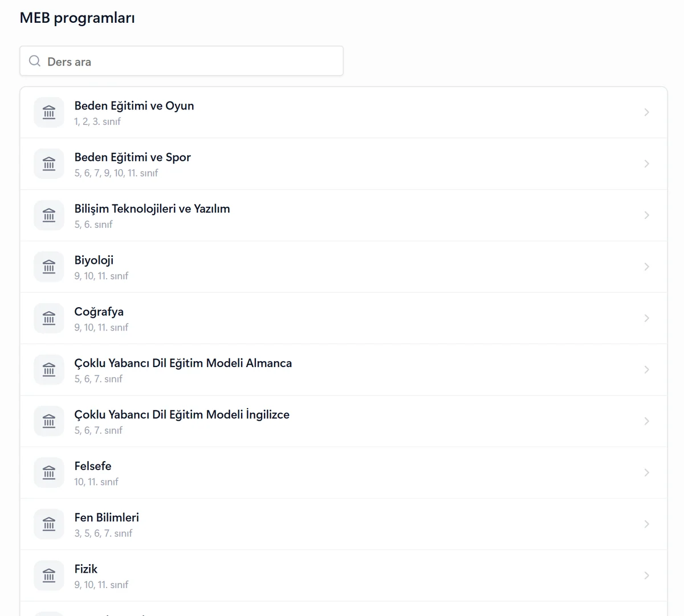The height and width of the screenshot is (616, 684).
Task: Open the Beden Eğitimi ve Oyun program
Action: (x=344, y=112)
